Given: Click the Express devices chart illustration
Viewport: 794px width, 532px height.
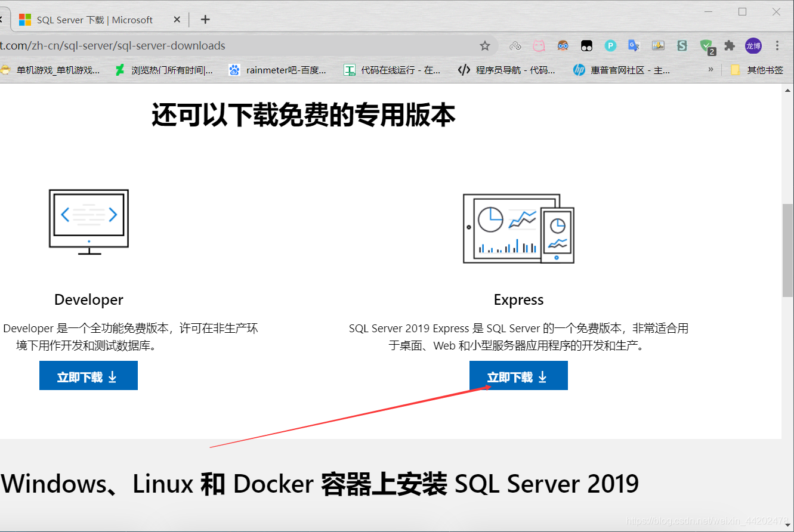Looking at the screenshot, I should click(518, 228).
